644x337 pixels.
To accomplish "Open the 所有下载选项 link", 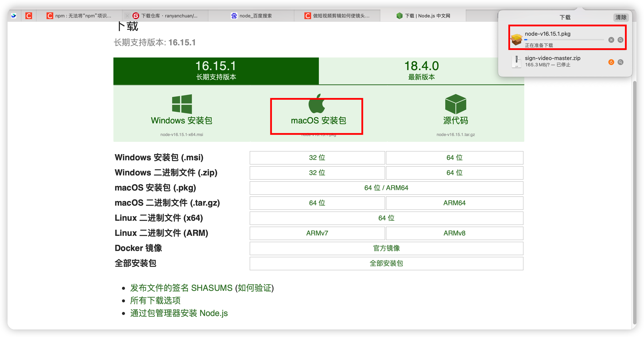I will 155,300.
